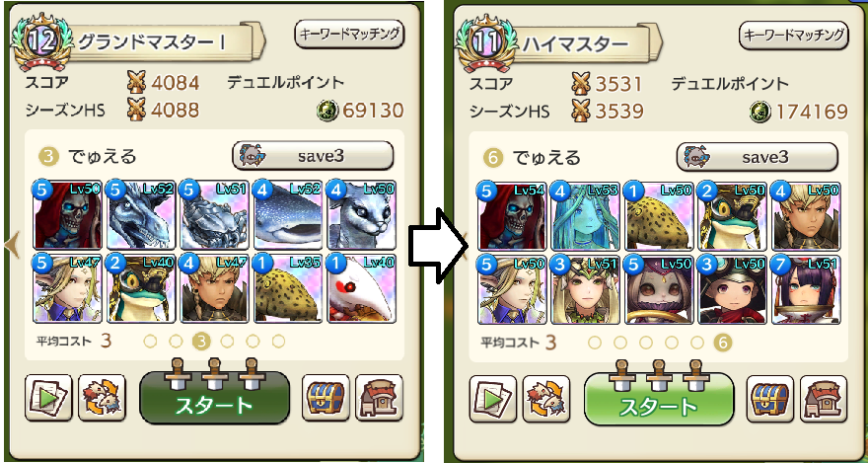Click the right キーワードマッチング button
Screen dimensions: 868x463
[x=794, y=36]
